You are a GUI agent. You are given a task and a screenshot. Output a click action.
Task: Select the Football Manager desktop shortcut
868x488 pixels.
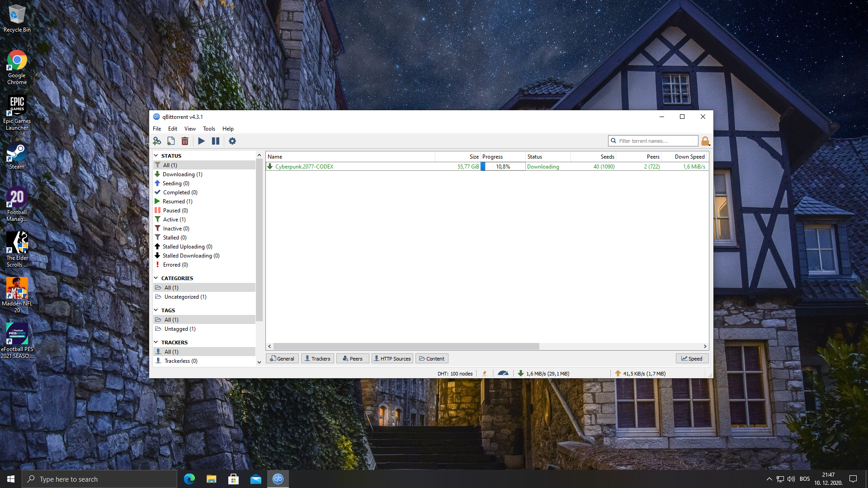point(17,204)
